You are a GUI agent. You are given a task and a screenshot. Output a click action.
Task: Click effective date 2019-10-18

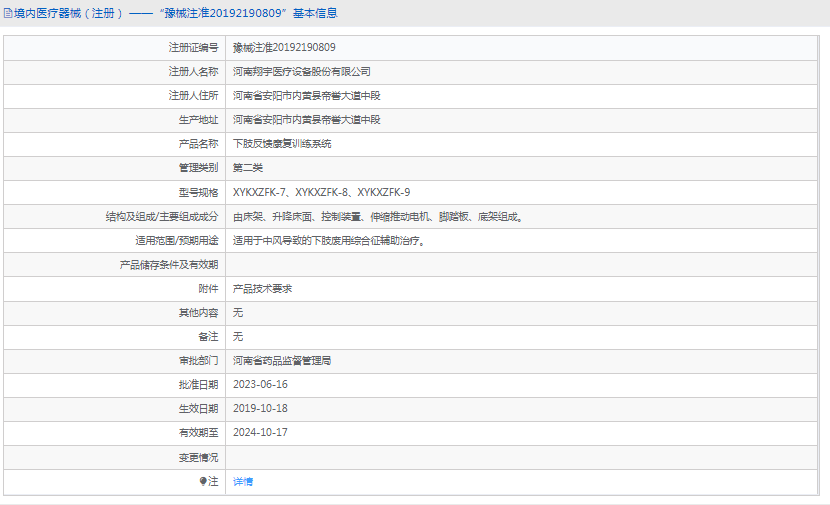pos(260,409)
